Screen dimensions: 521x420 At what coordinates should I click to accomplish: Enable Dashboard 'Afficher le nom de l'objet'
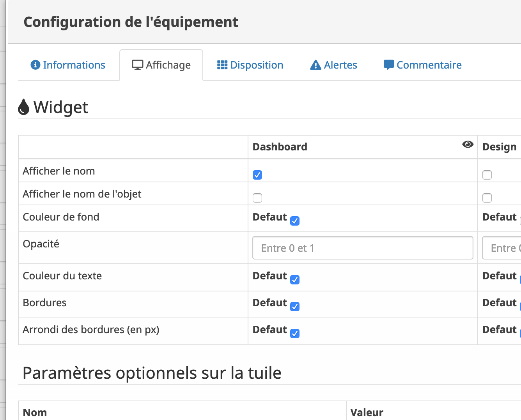point(257,198)
